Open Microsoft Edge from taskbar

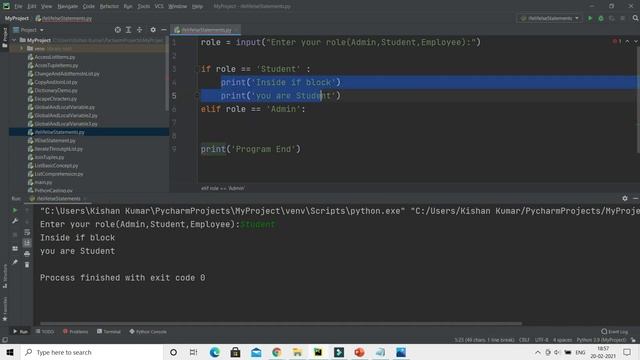click(x=214, y=352)
